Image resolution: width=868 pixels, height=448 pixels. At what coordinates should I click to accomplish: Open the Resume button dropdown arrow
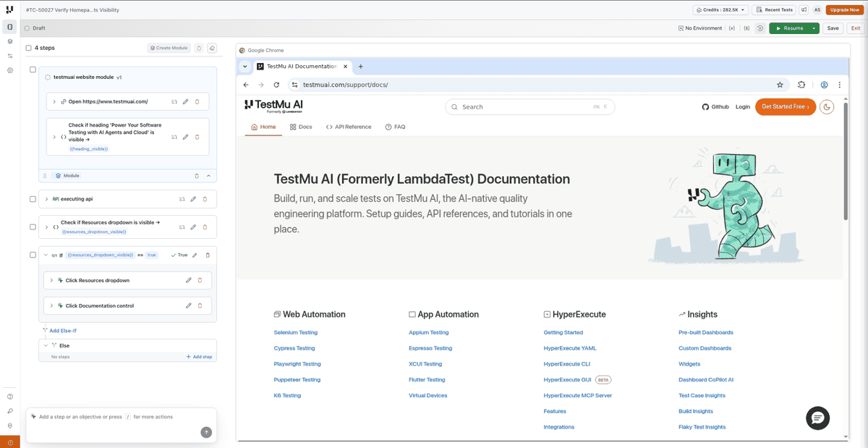click(814, 28)
